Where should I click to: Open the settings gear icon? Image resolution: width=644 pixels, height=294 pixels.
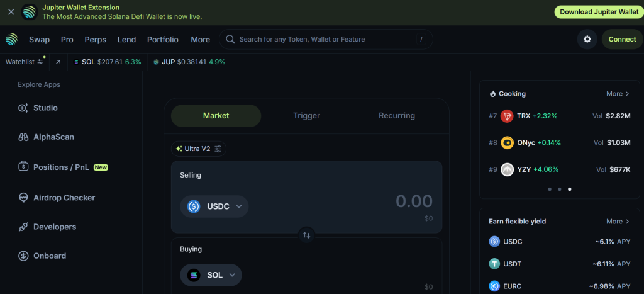[x=587, y=39]
